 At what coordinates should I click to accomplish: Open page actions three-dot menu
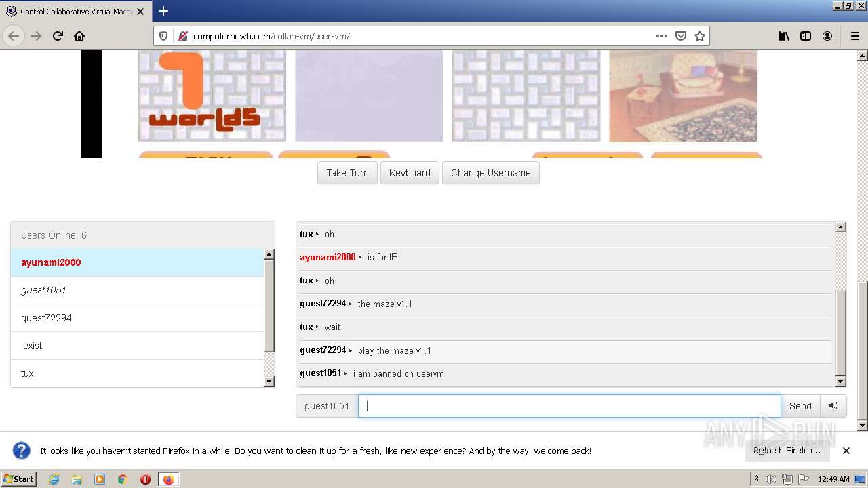coord(662,36)
